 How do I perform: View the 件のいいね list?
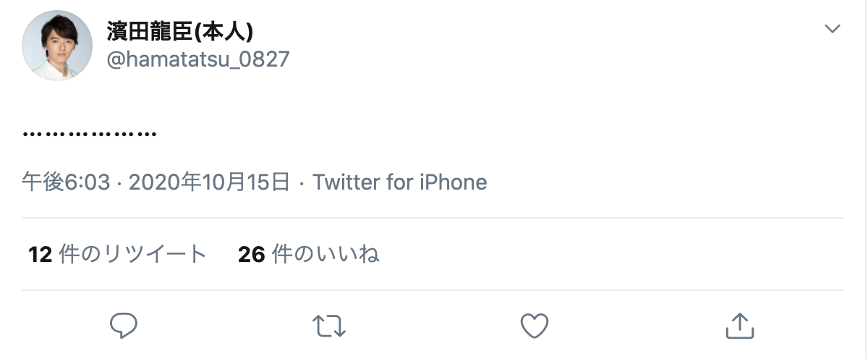point(325,254)
